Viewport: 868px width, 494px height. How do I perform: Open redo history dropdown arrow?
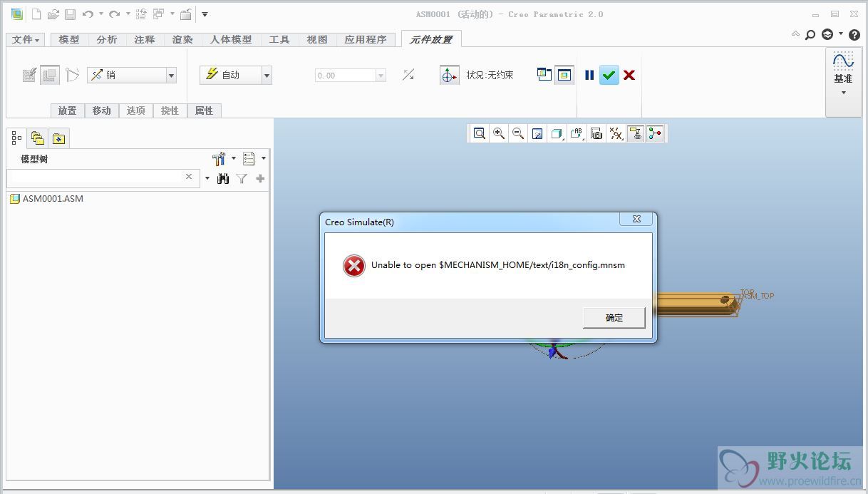click(127, 14)
